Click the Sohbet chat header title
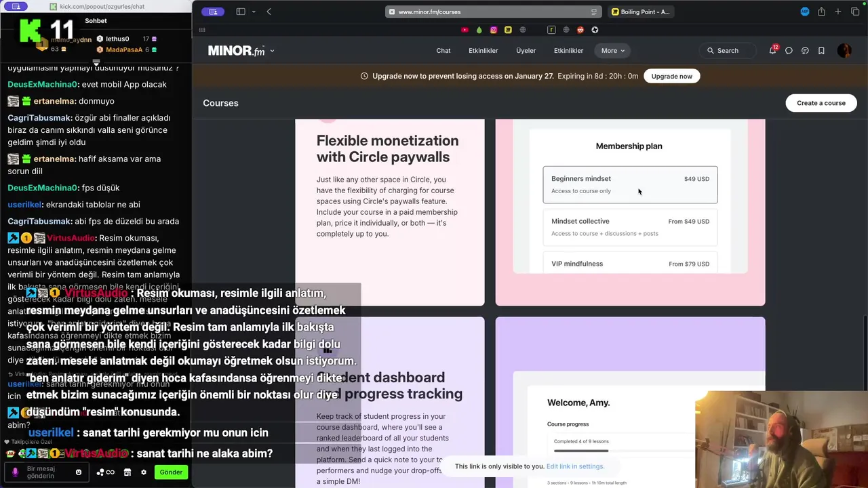 96,21
